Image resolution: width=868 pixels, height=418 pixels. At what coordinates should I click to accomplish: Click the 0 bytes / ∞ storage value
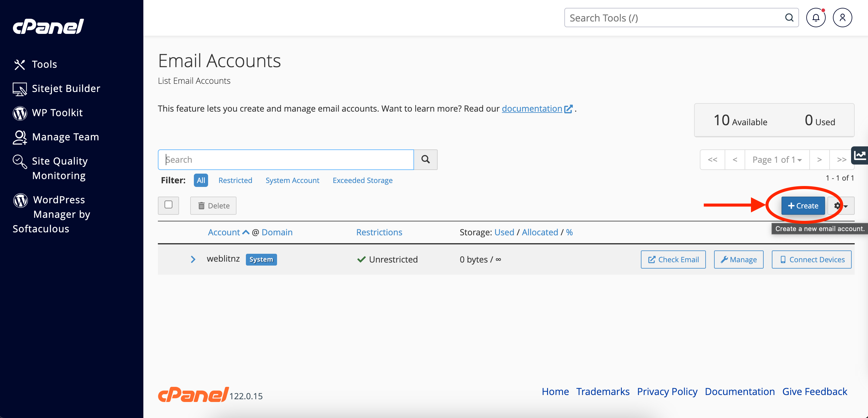point(480,259)
